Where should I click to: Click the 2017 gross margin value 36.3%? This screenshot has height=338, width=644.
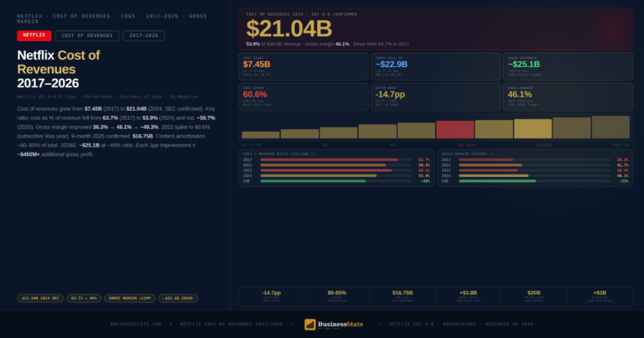pos(623,159)
